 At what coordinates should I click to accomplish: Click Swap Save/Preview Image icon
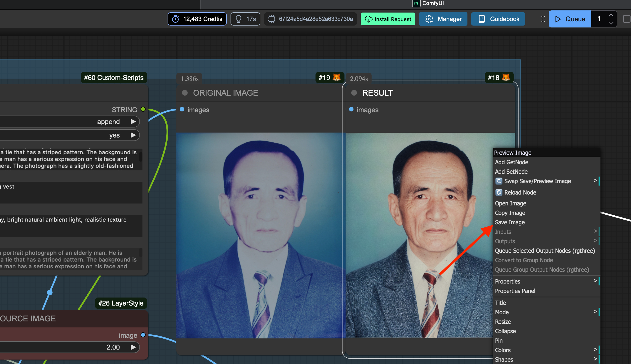[498, 181]
